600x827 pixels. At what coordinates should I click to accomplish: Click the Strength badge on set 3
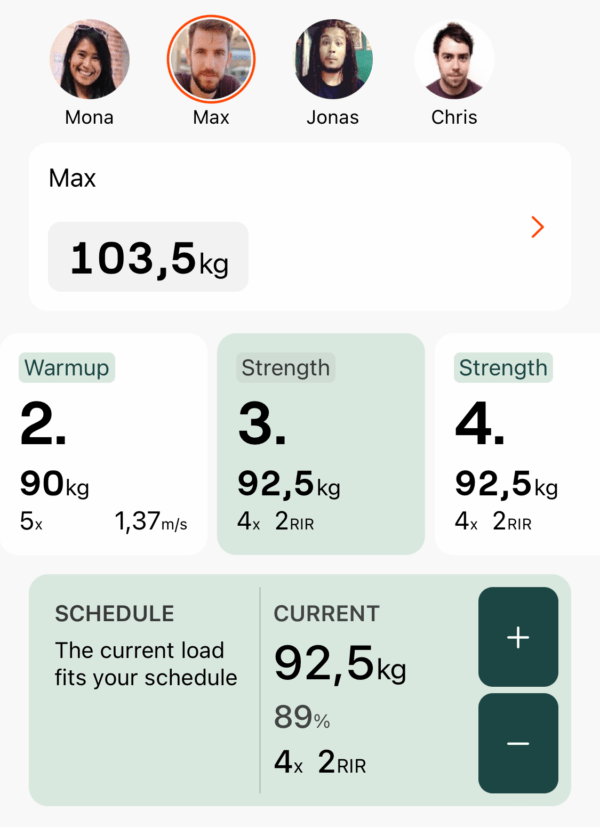click(x=284, y=368)
